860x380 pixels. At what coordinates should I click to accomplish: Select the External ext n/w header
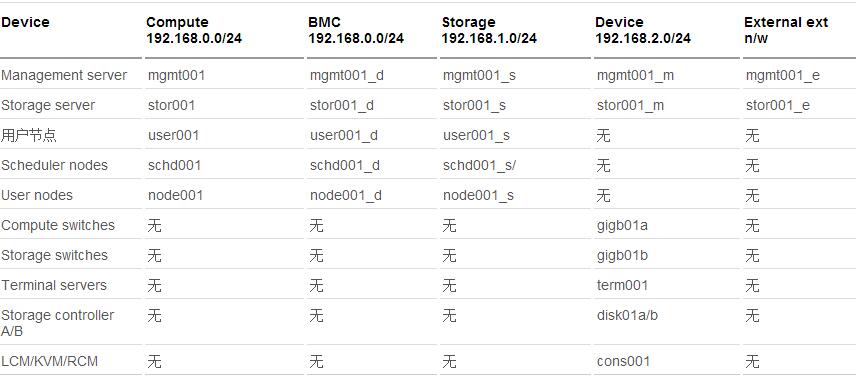785,30
